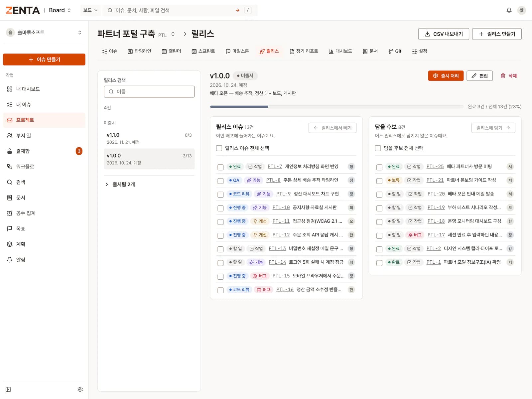
Task: Click 릴리스 만들기 button
Action: point(497,34)
